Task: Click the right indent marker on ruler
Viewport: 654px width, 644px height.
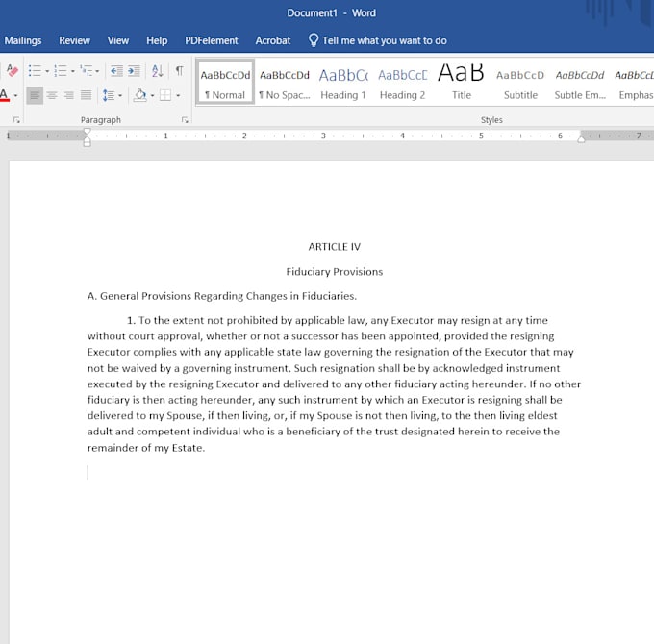Action: (581, 139)
